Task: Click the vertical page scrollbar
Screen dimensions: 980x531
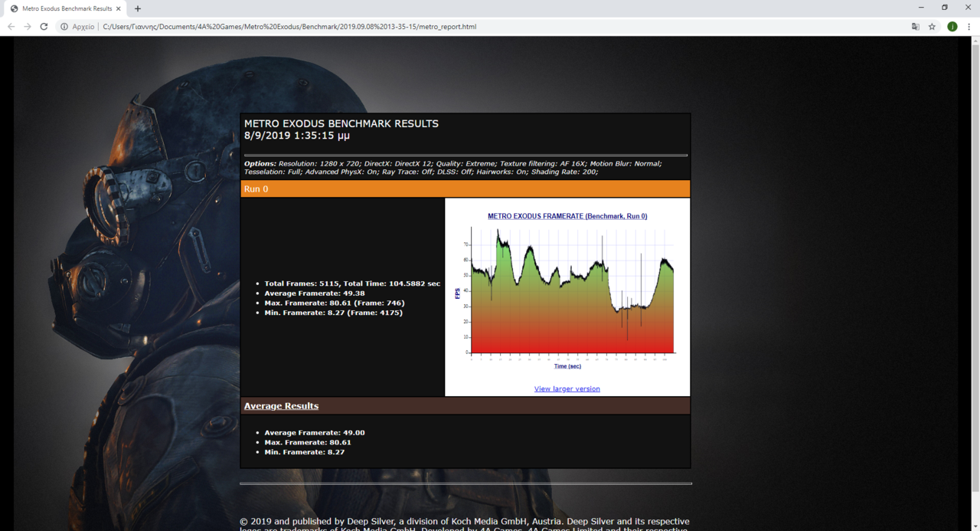Action: tap(975, 270)
